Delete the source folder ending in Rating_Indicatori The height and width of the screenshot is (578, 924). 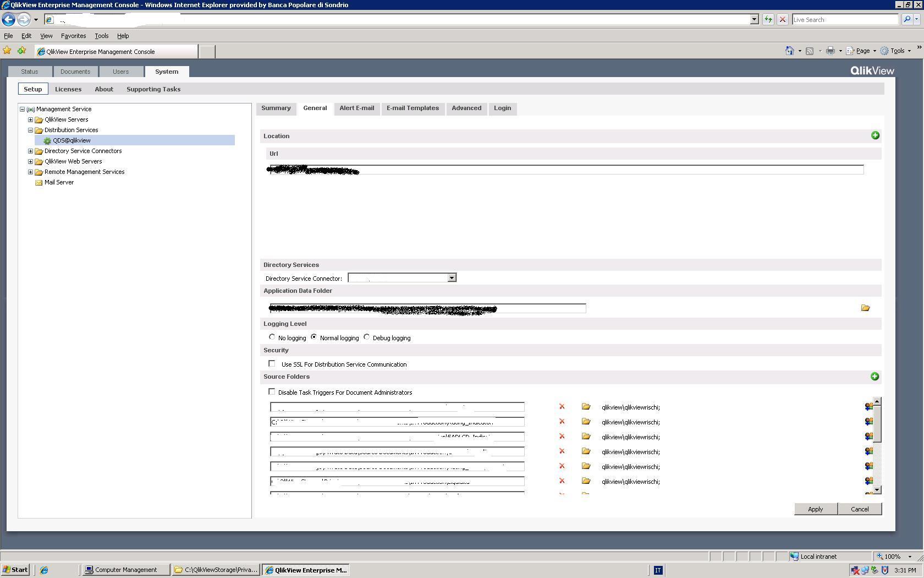coord(562,422)
